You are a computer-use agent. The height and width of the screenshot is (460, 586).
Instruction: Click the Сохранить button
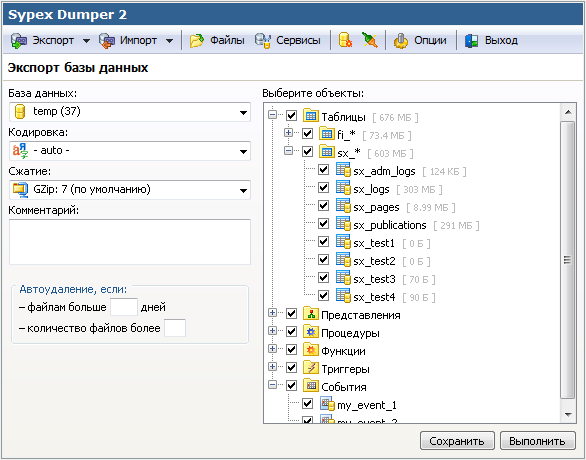coord(457,441)
